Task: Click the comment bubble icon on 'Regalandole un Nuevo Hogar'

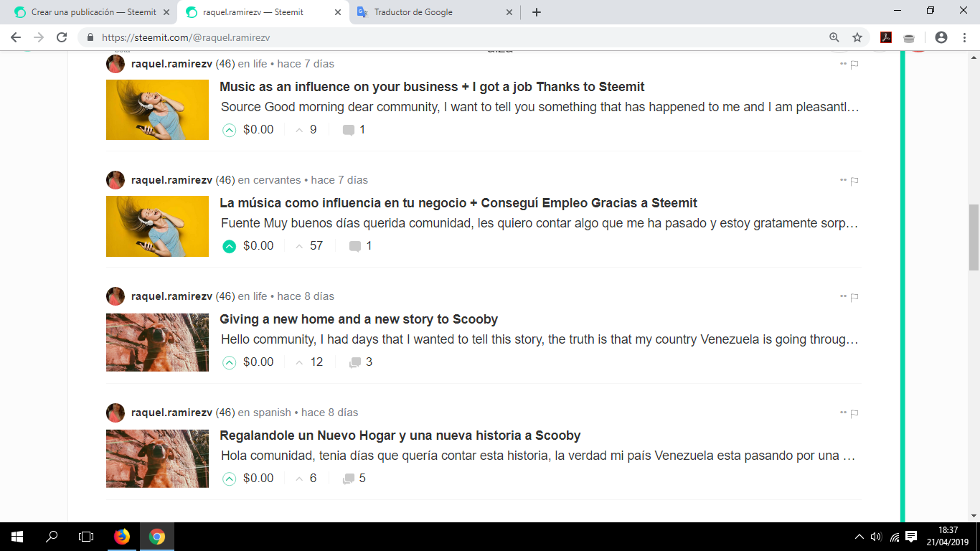Action: pos(351,478)
